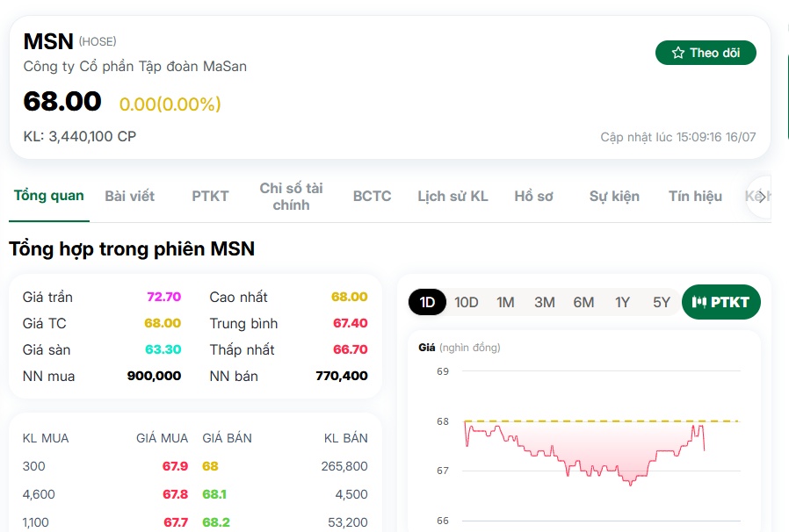This screenshot has height=532, width=789.
Task: Switch chart to 1M range
Action: (x=505, y=302)
